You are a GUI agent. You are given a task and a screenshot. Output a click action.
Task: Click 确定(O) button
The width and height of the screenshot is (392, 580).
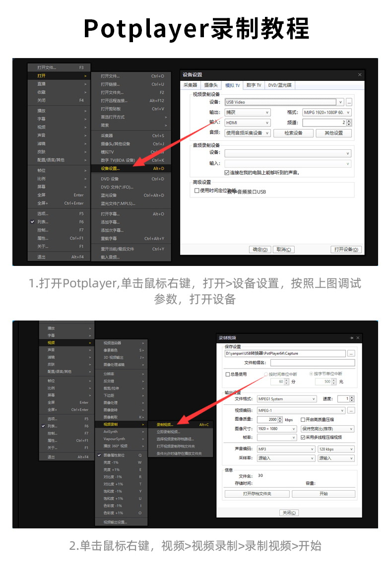point(260,249)
